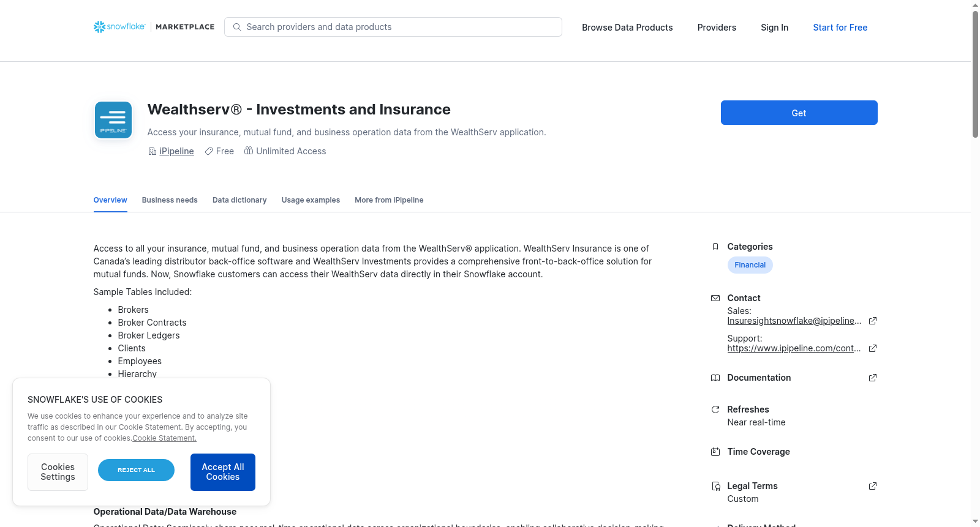Click the Time Coverage calendar icon

(x=715, y=452)
